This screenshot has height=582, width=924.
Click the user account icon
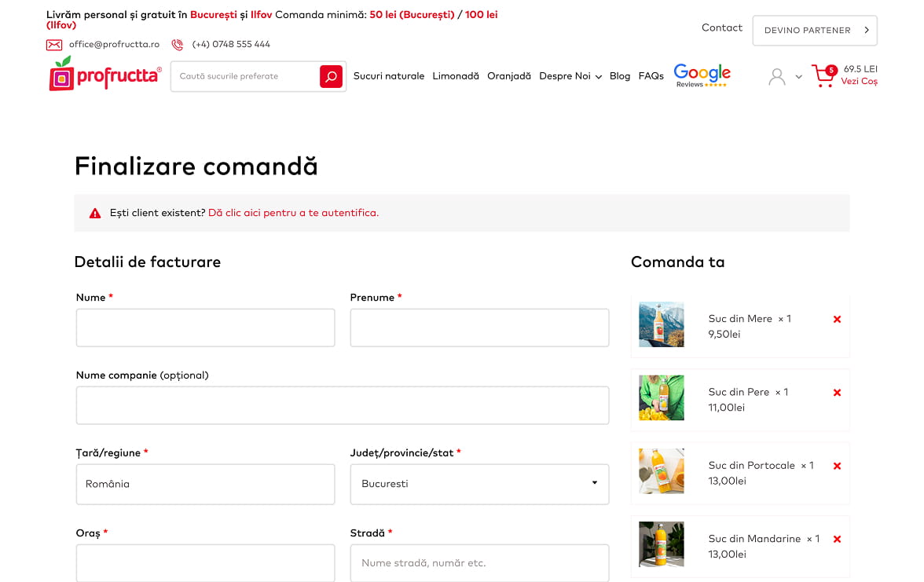(x=776, y=76)
